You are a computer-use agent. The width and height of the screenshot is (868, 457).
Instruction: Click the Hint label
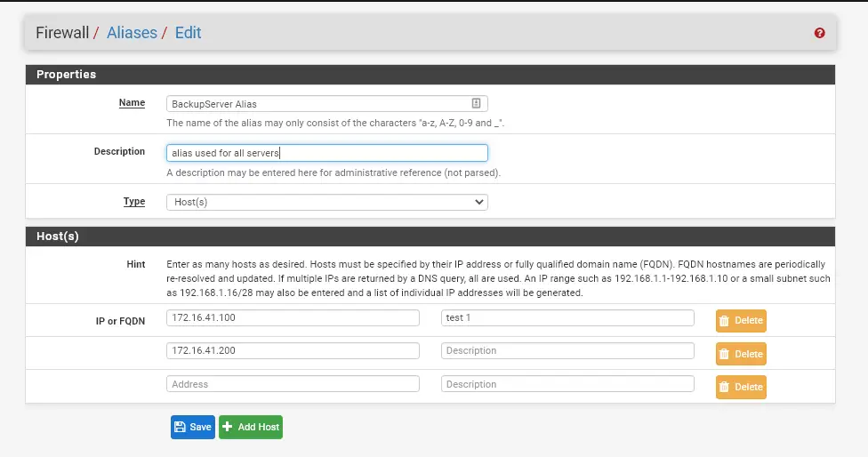(135, 264)
